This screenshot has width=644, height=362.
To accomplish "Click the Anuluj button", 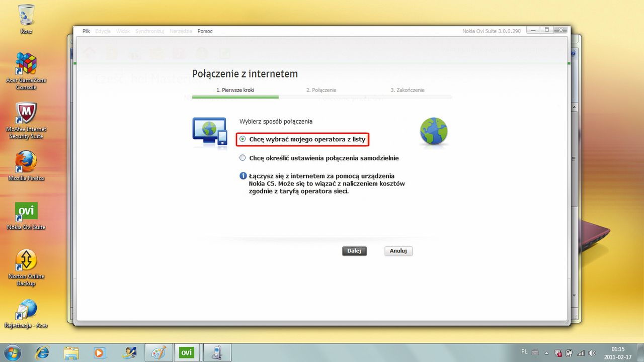I will (398, 251).
